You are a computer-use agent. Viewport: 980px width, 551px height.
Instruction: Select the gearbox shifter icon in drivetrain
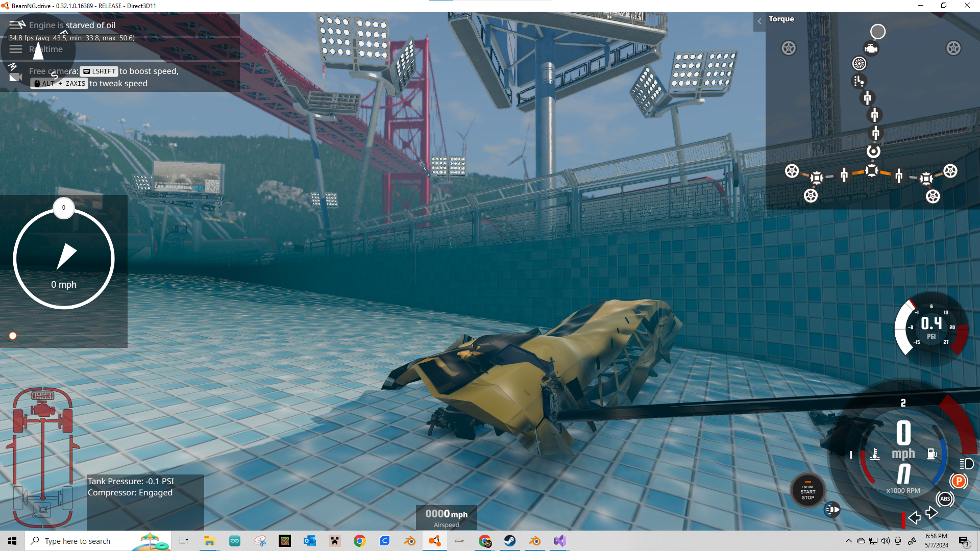(x=859, y=81)
